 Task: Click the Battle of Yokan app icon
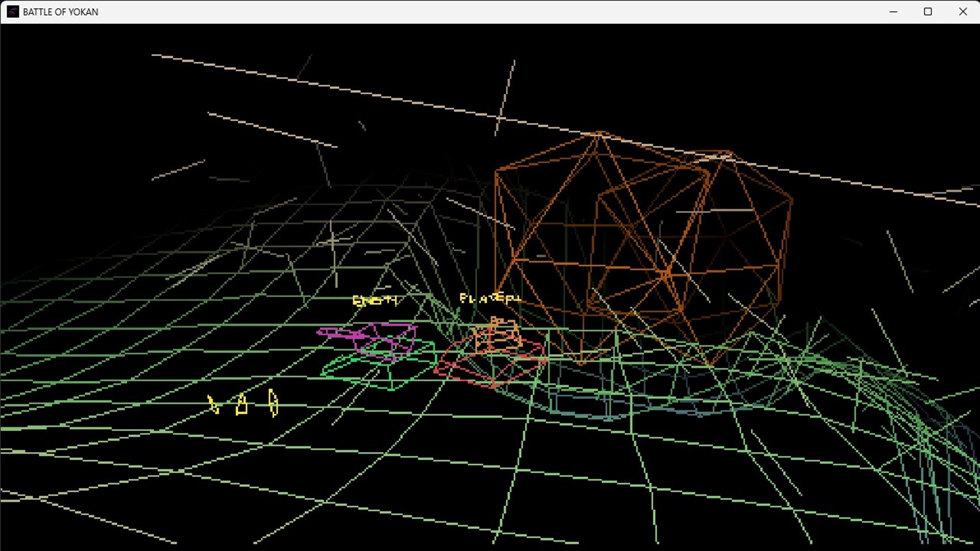(13, 12)
